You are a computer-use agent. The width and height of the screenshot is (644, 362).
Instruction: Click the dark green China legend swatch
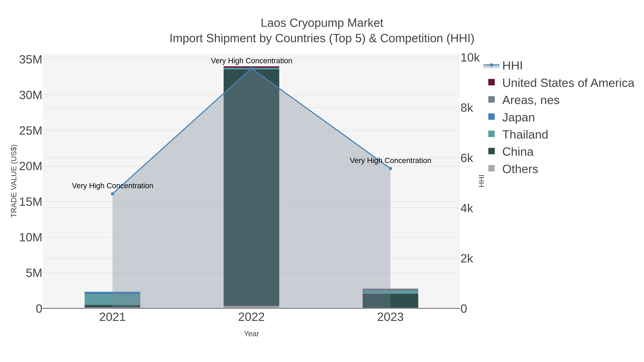click(x=492, y=151)
